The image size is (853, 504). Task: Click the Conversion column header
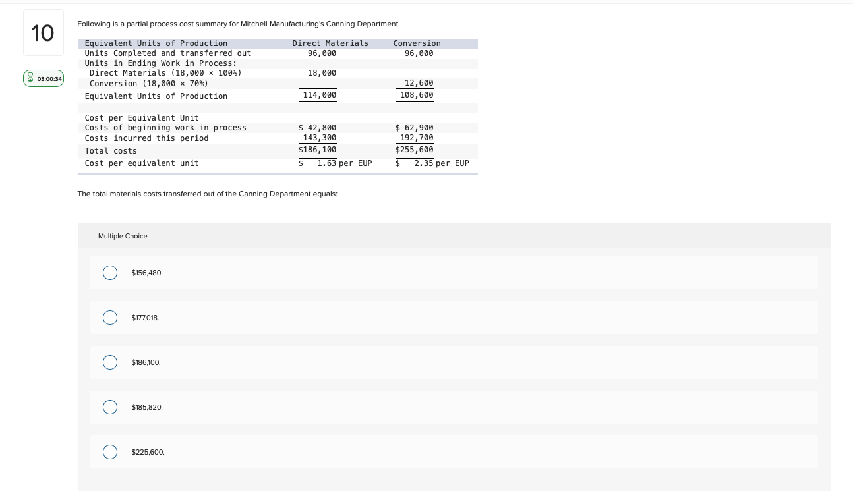click(x=417, y=43)
